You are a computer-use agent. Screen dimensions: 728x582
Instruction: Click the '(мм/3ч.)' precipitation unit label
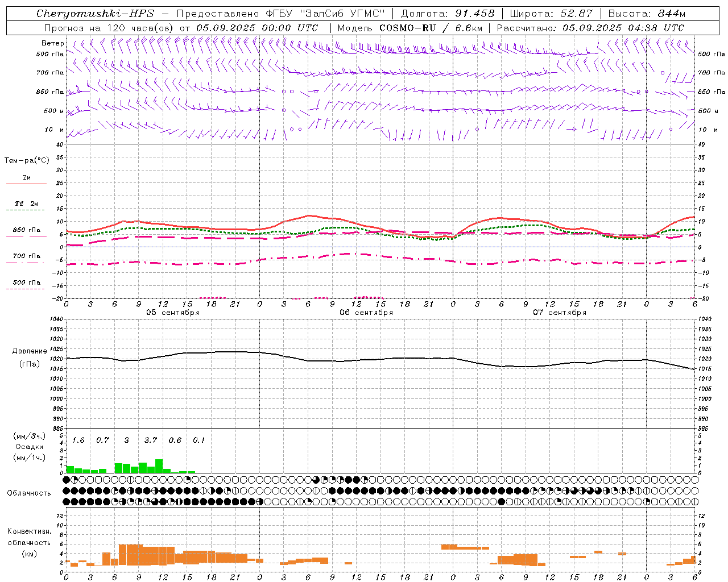(x=29, y=436)
